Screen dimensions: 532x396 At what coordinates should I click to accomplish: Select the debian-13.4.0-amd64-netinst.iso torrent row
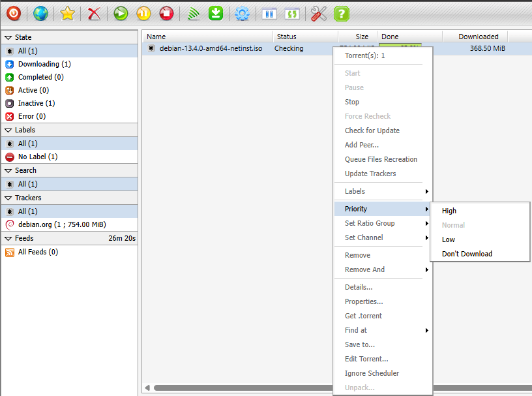tap(237, 48)
